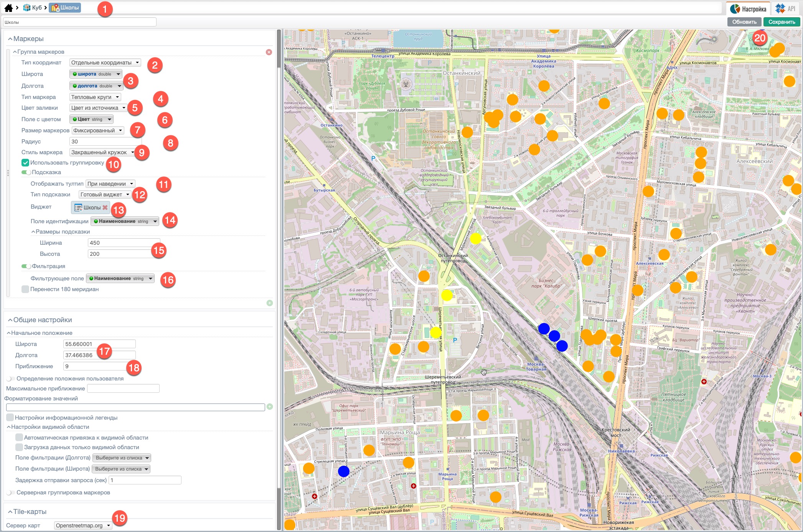Screen dimensions: 803x532
Task: Open the Настройка tab
Action: (748, 8)
